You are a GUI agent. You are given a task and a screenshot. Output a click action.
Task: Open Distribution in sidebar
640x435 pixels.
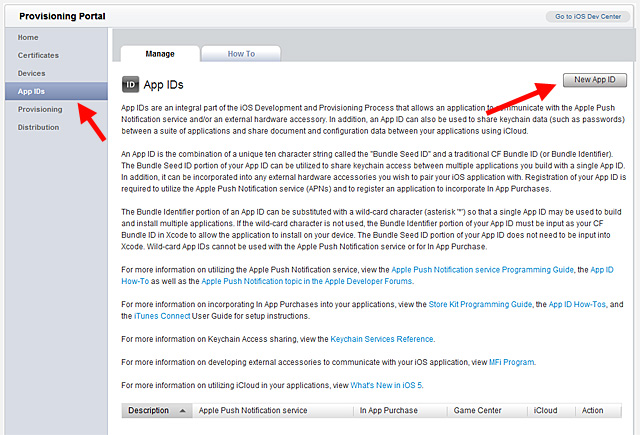[x=39, y=127]
